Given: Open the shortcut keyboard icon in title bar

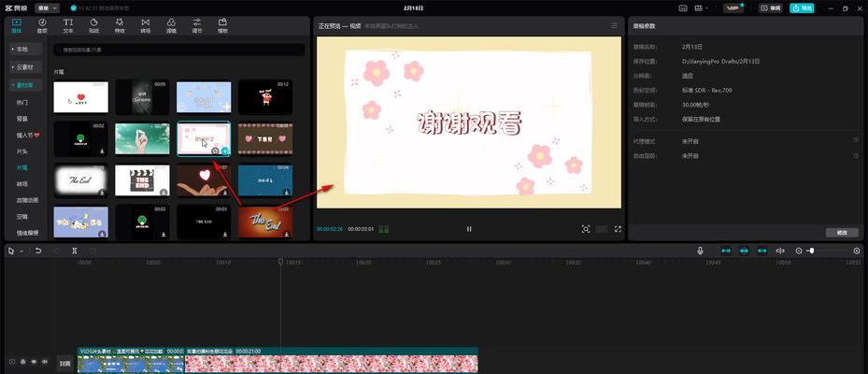Looking at the screenshot, I should [683, 8].
